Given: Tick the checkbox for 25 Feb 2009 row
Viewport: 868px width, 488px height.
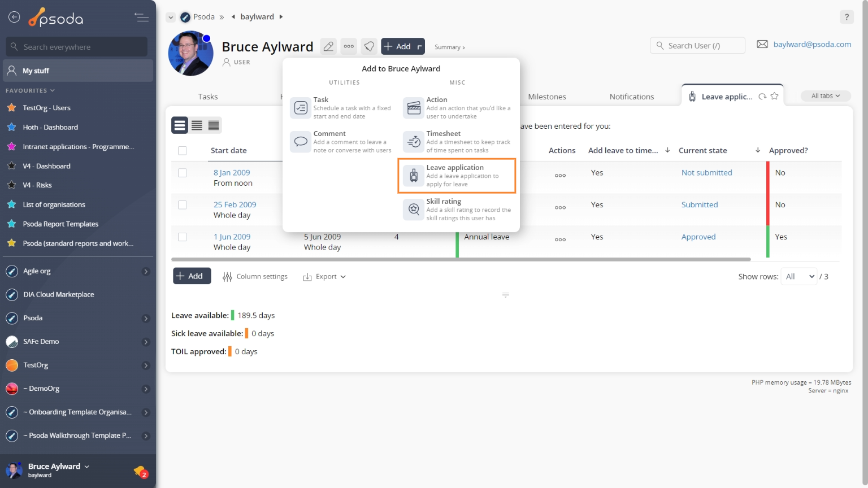Looking at the screenshot, I should coord(182,205).
